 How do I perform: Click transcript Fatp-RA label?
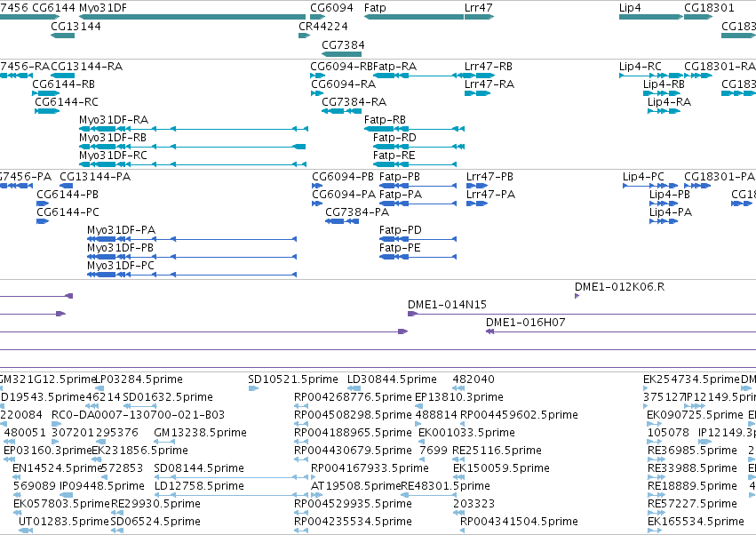394,66
